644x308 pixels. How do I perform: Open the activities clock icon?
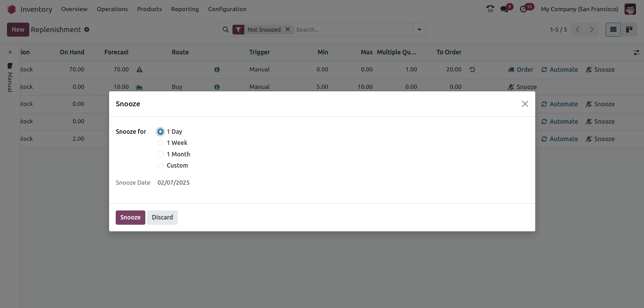tap(523, 9)
